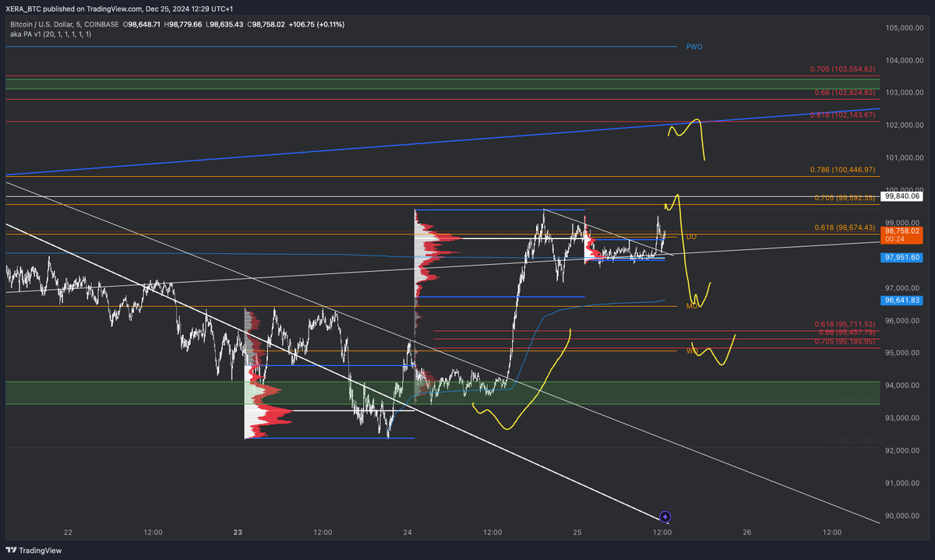Click date 22 on the time axis
The height and width of the screenshot is (560, 935).
(x=68, y=533)
